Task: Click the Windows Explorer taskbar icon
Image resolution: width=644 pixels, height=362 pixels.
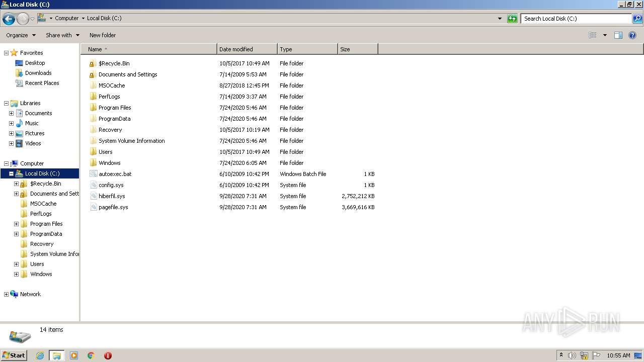Action: point(57,355)
